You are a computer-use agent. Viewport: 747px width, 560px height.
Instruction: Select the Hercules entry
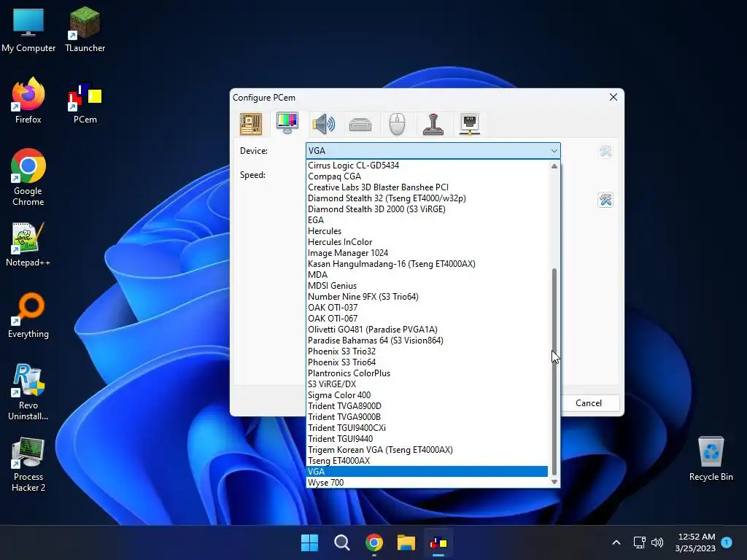click(427, 231)
